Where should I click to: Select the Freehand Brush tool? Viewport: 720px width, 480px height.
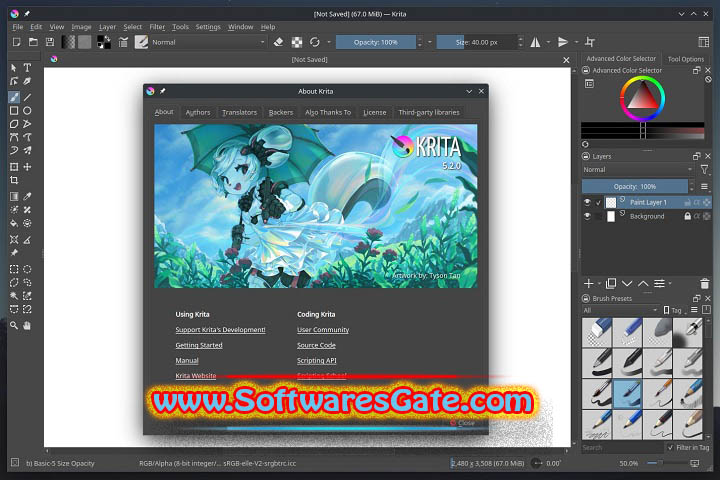(x=14, y=97)
